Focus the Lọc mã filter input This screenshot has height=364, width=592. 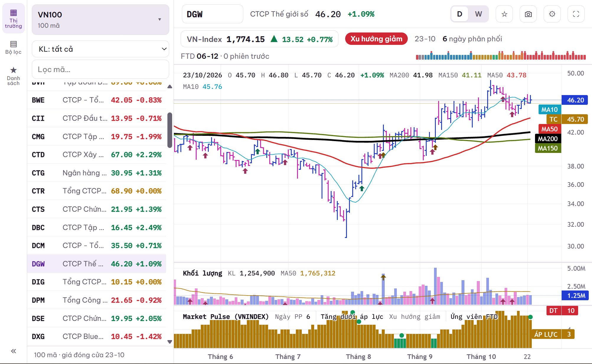(100, 69)
